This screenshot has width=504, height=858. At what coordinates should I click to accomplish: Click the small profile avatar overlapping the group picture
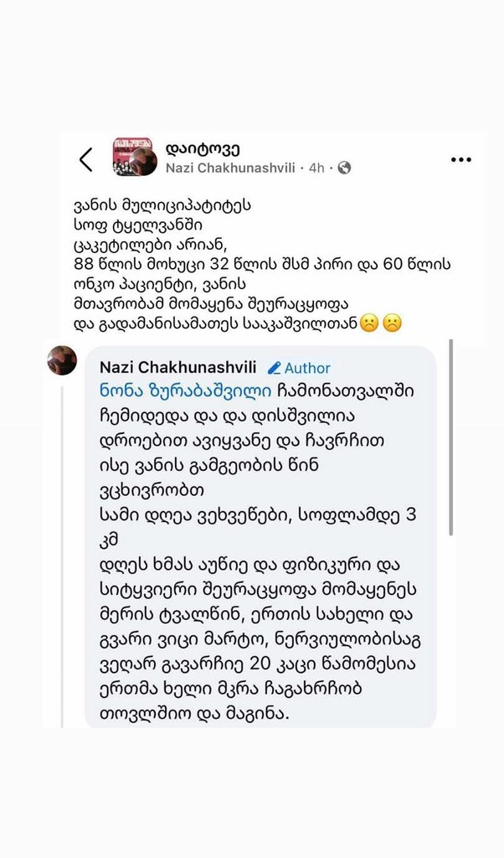click(x=144, y=163)
